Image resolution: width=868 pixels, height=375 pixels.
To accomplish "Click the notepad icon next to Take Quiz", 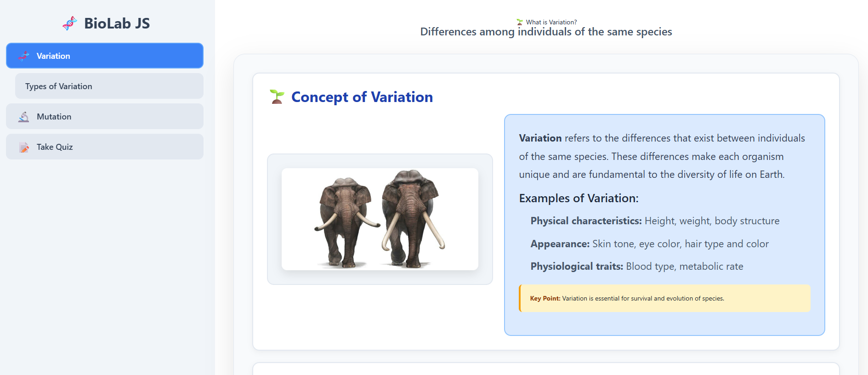I will (x=23, y=147).
